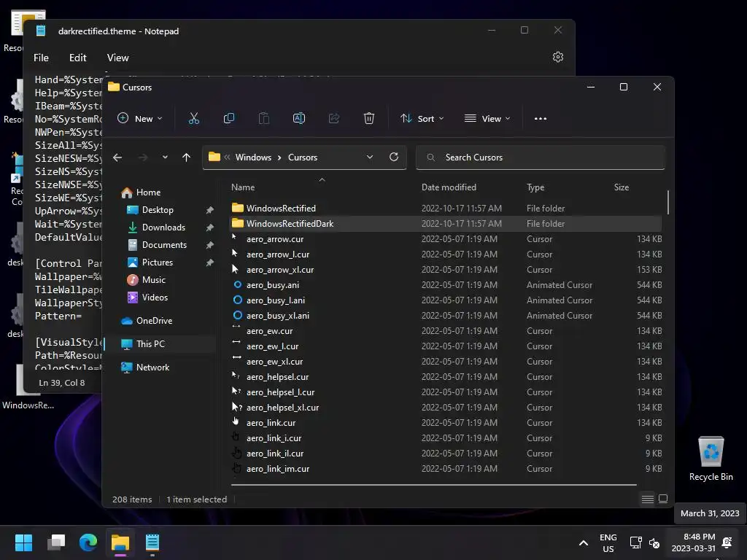Click the Copy icon in Explorer toolbar
Screen dimensions: 747x560
[x=228, y=118]
